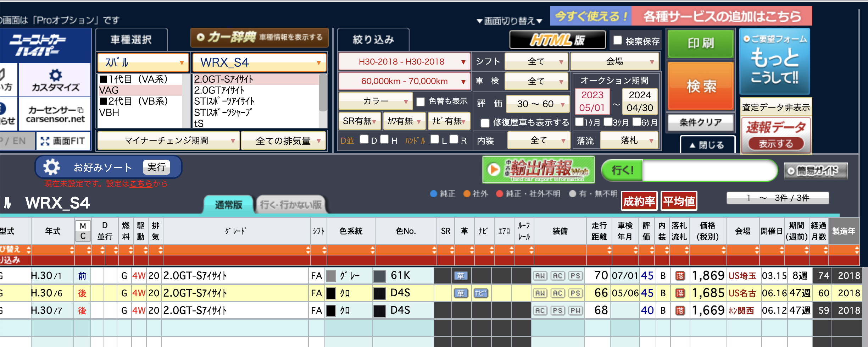868x347 pixels.
Task: Open the 画面切り替え menu
Action: coord(510,21)
